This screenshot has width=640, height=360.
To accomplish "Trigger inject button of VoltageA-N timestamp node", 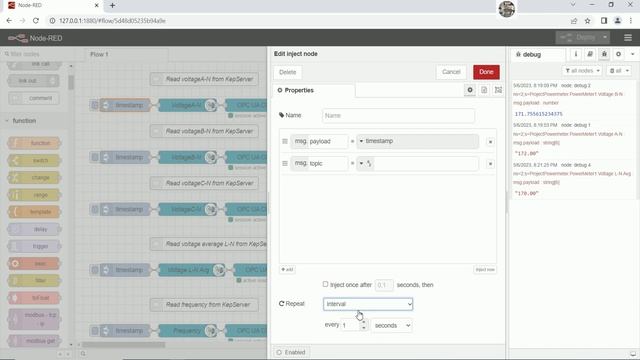I will 95,105.
